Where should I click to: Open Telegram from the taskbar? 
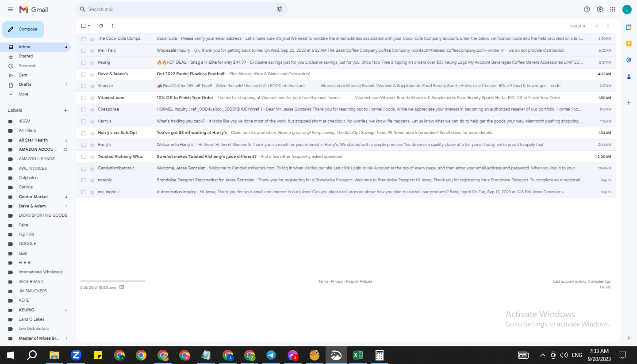pyautogui.click(x=271, y=355)
